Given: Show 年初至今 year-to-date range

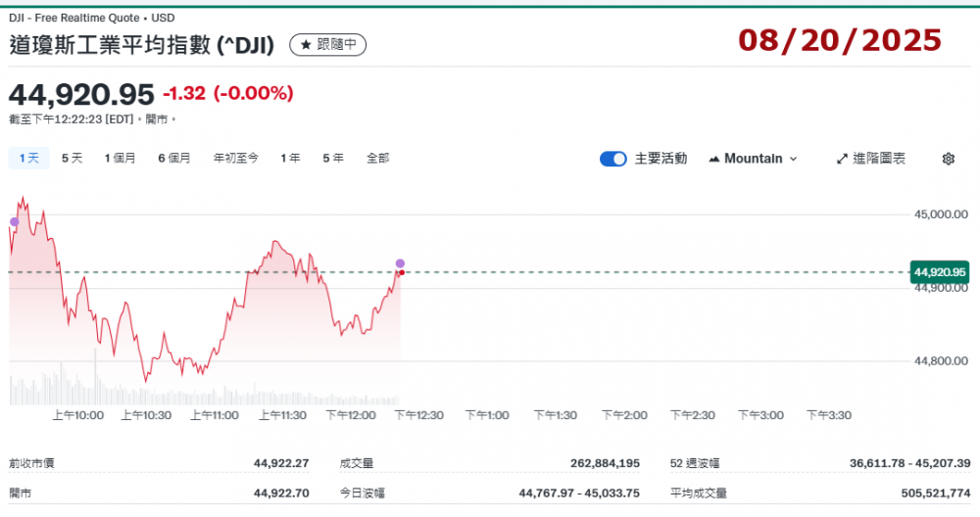Looking at the screenshot, I should point(236,158).
